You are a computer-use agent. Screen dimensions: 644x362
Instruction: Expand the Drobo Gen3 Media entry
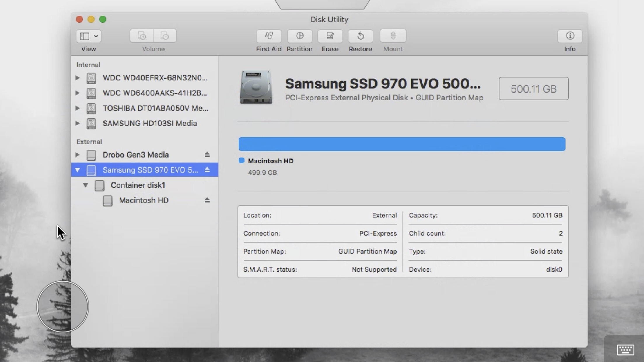[x=77, y=155]
